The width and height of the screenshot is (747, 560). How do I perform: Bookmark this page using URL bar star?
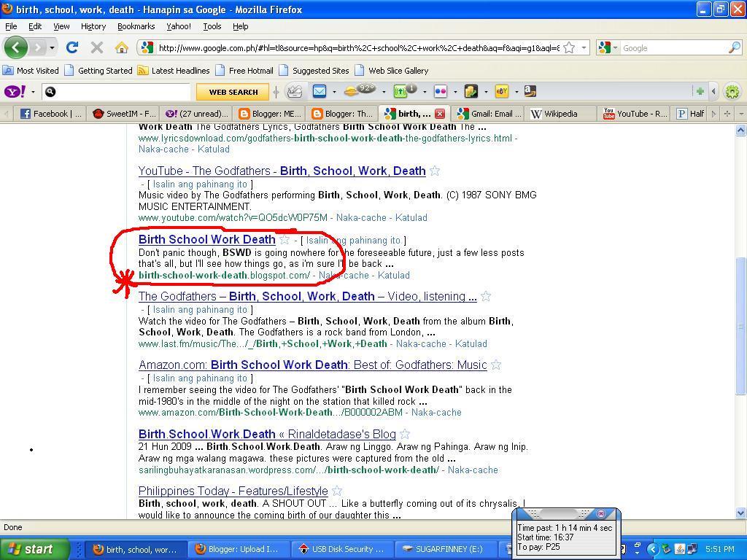coord(569,47)
